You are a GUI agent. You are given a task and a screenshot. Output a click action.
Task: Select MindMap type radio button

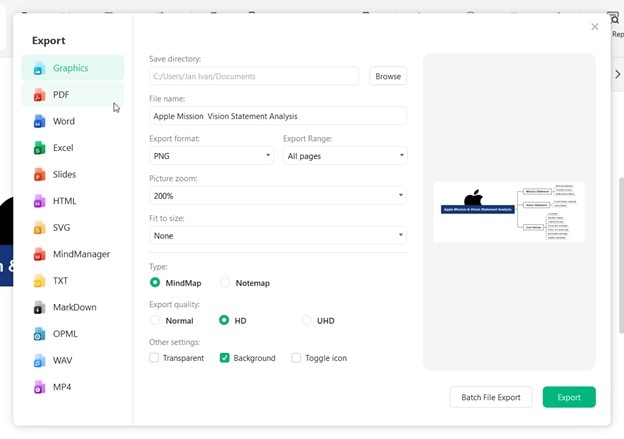click(155, 283)
